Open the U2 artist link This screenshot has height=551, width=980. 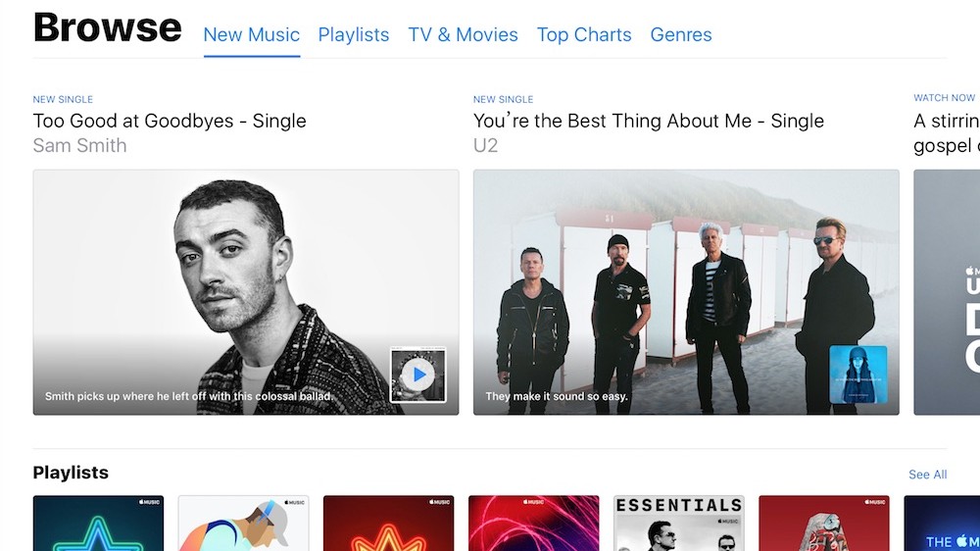(486, 145)
